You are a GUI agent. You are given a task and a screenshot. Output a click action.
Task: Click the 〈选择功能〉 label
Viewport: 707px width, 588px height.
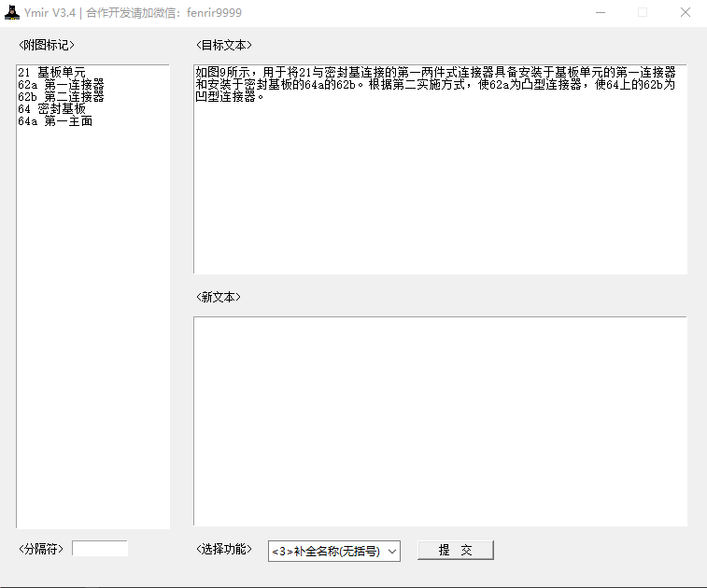223,549
